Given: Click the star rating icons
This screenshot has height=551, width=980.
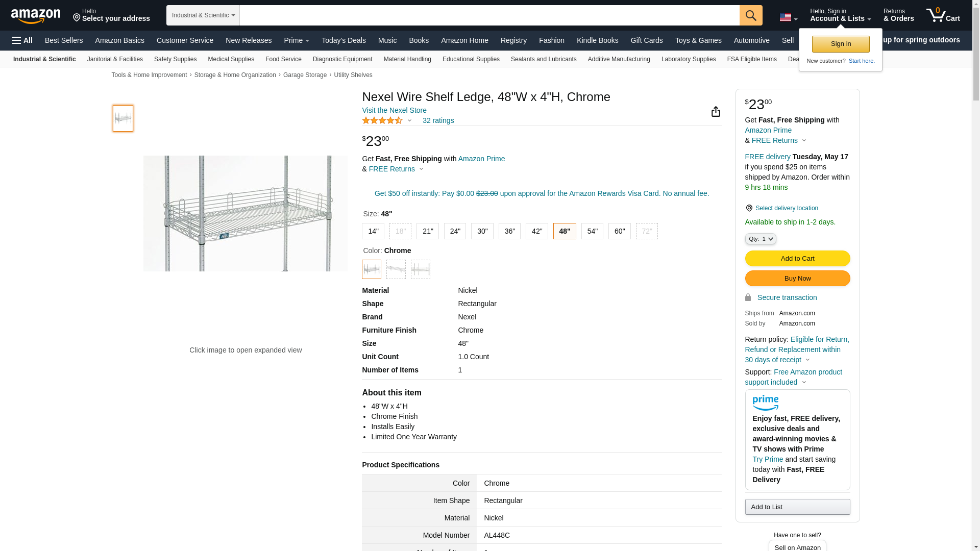Looking at the screenshot, I should pyautogui.click(x=382, y=121).
